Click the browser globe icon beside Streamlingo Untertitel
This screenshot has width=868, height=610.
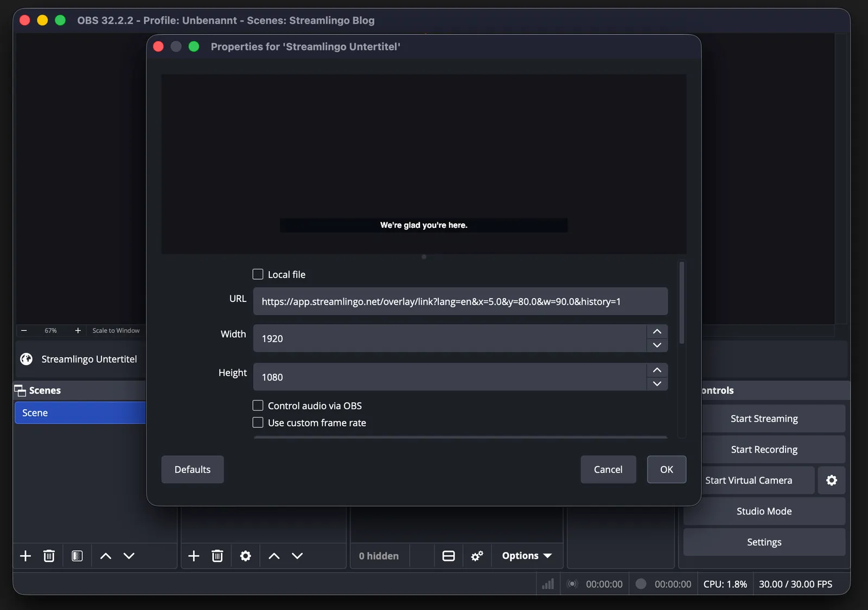[27, 359]
